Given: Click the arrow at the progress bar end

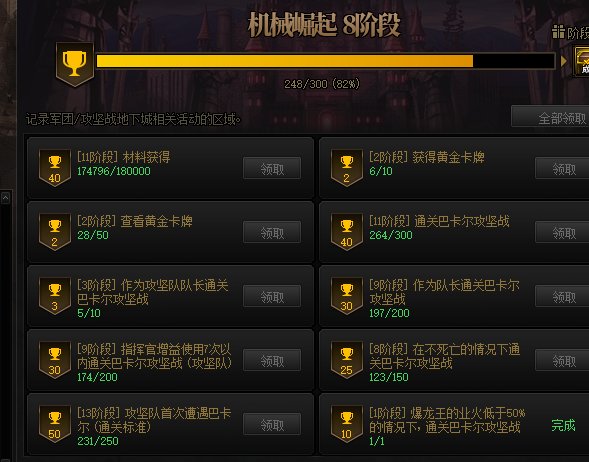Looking at the screenshot, I should pyautogui.click(x=563, y=61).
